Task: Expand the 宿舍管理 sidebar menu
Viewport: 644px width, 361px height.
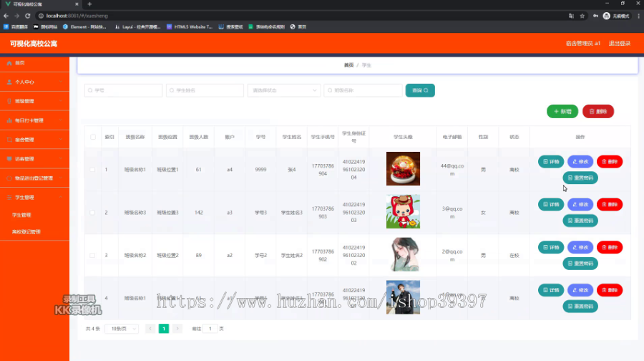Action: tap(34, 140)
